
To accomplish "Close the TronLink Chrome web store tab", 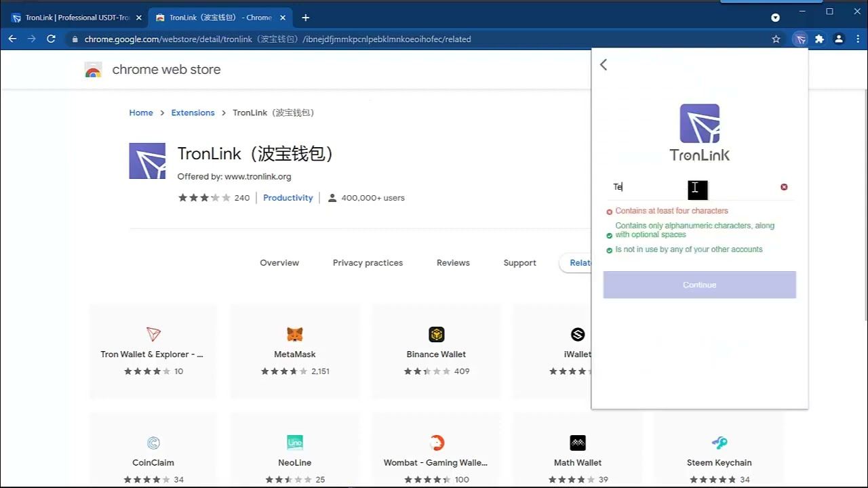I will [x=283, y=18].
